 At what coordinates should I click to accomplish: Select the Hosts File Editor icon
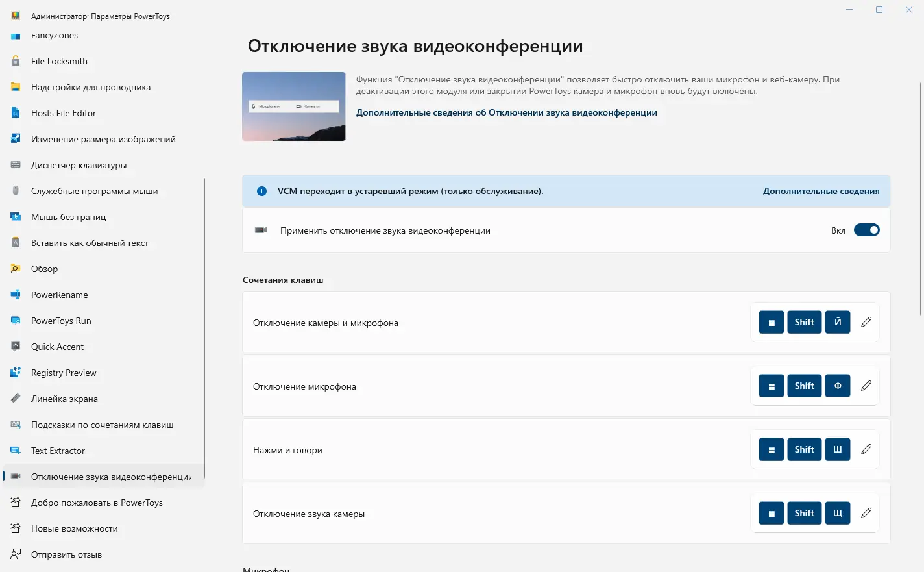coord(16,113)
